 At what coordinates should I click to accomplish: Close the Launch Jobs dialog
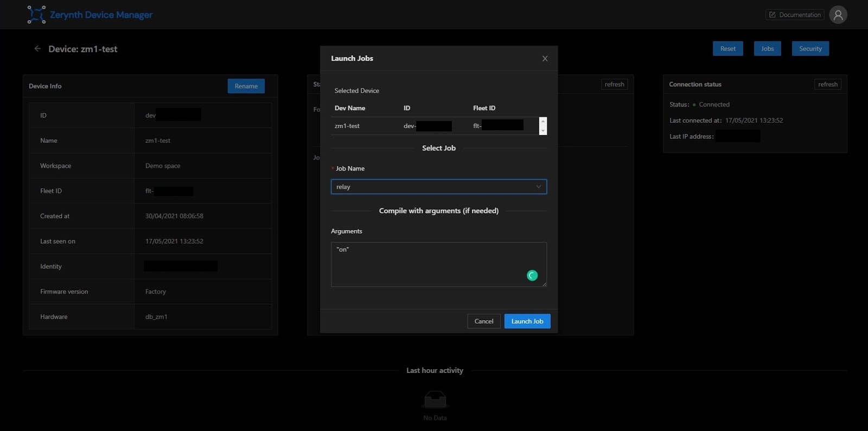coord(545,59)
